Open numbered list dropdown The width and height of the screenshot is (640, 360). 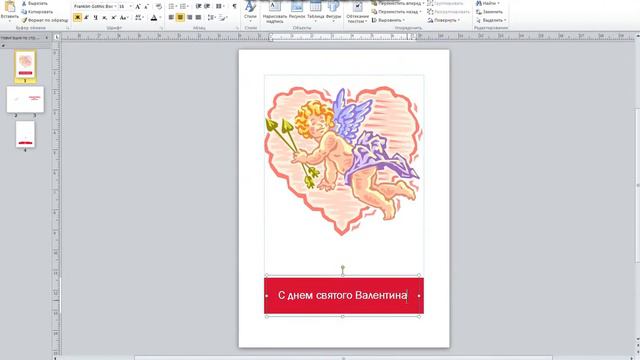[184, 6]
